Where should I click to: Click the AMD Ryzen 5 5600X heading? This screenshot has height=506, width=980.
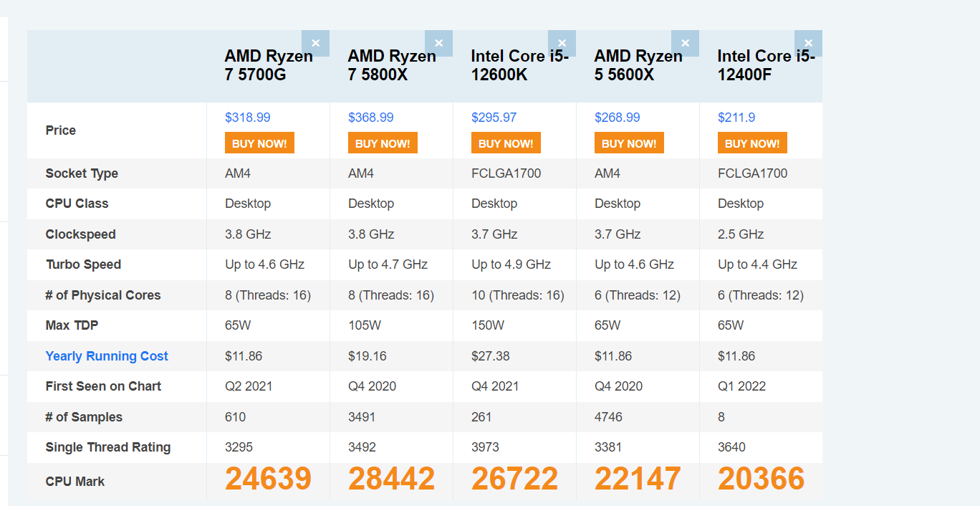[x=638, y=65]
